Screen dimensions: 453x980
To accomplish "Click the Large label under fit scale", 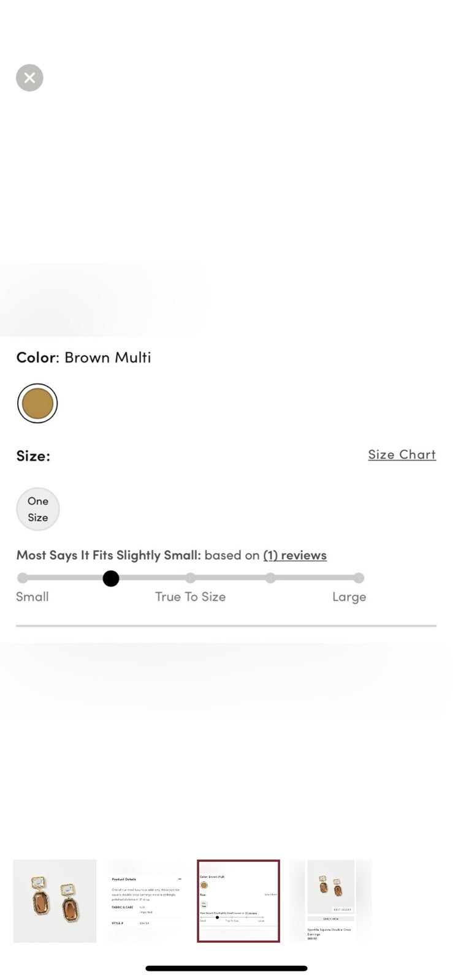I will (349, 597).
